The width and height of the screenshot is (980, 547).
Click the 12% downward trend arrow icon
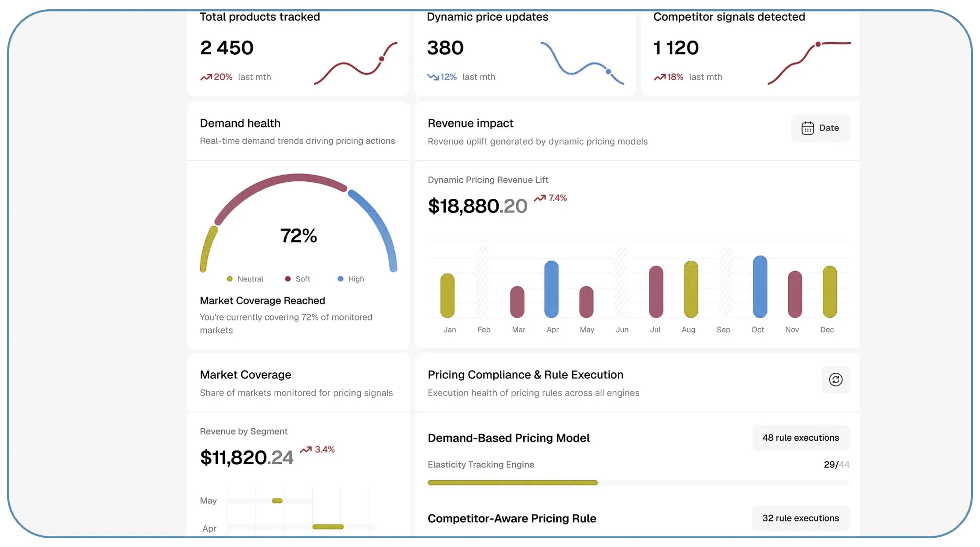[432, 77]
